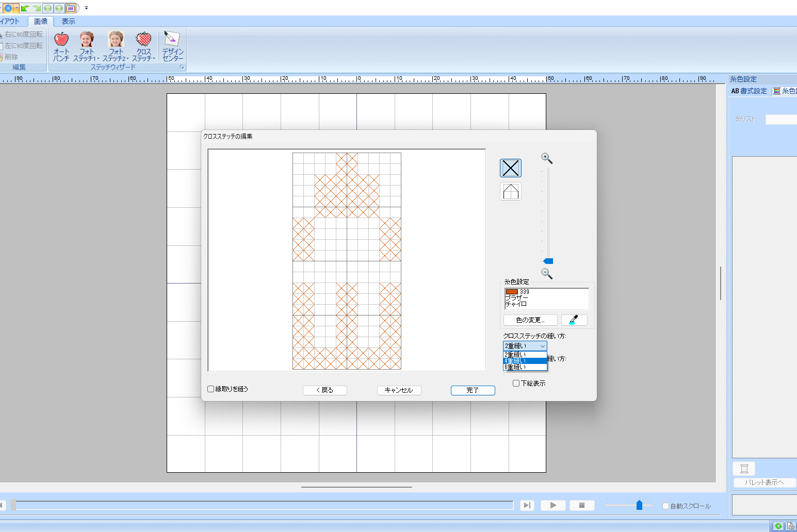
Task: Choose 6重縫い from the dropdown list
Action: (525, 368)
